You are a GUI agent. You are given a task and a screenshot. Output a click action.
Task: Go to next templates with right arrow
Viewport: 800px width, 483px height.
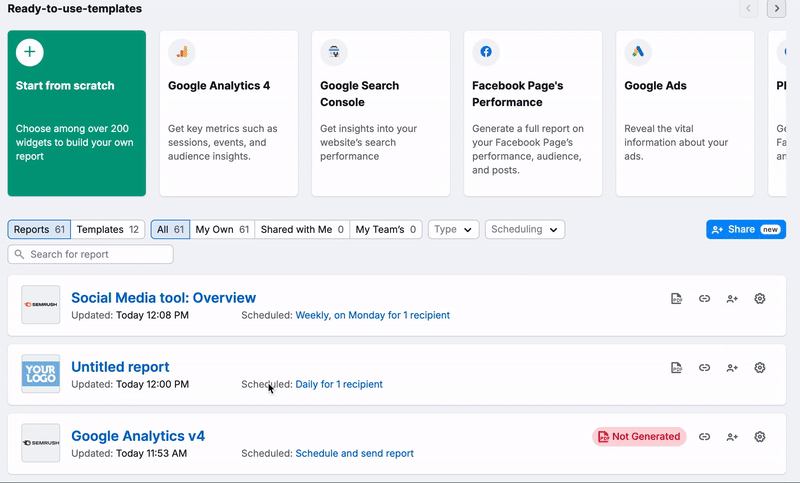tap(777, 9)
